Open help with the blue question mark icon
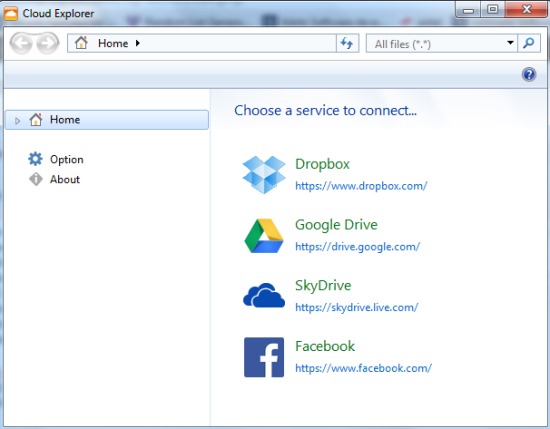The height and width of the screenshot is (429, 550). tap(529, 74)
